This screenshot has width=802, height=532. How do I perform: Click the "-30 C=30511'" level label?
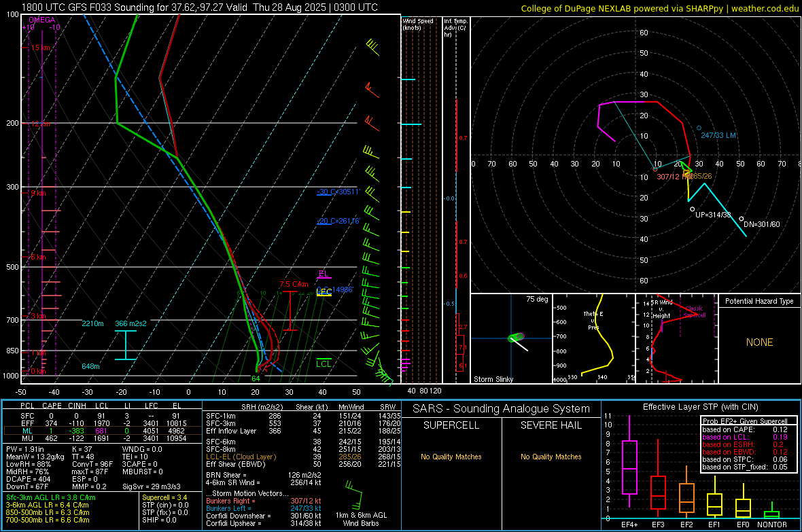click(338, 192)
